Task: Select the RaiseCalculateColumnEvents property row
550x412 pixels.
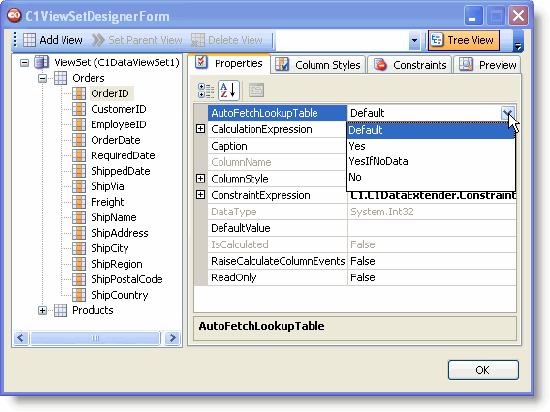Action: pos(362,261)
